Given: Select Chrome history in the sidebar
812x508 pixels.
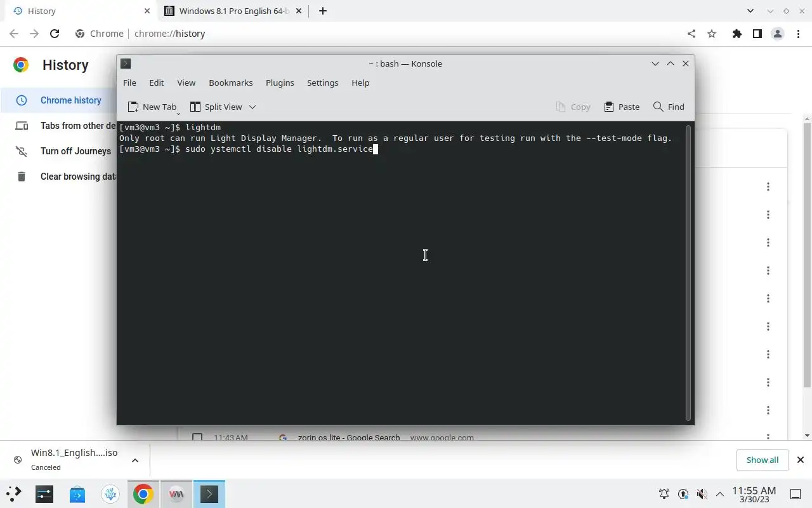Looking at the screenshot, I should 58,100.
